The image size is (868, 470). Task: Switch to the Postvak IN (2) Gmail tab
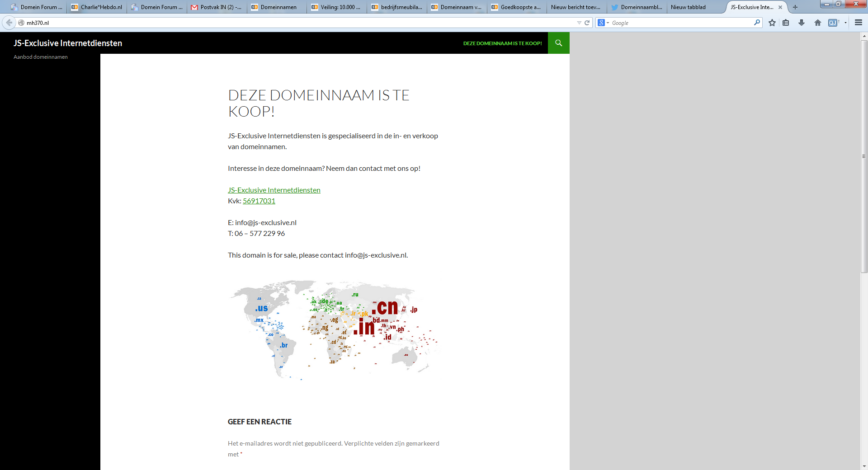[x=217, y=7]
